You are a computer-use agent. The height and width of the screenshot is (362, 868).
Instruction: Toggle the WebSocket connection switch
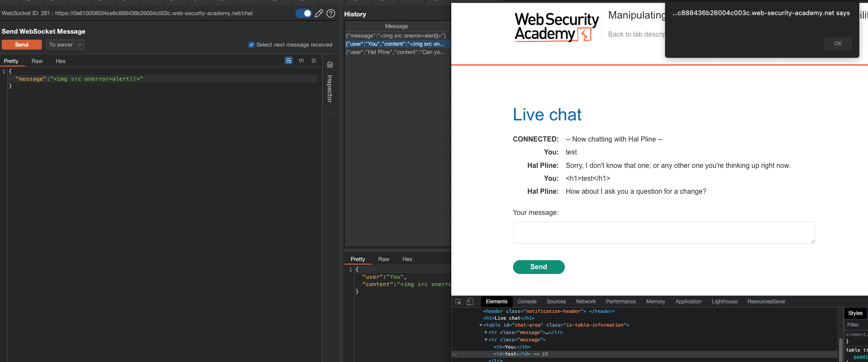(304, 13)
